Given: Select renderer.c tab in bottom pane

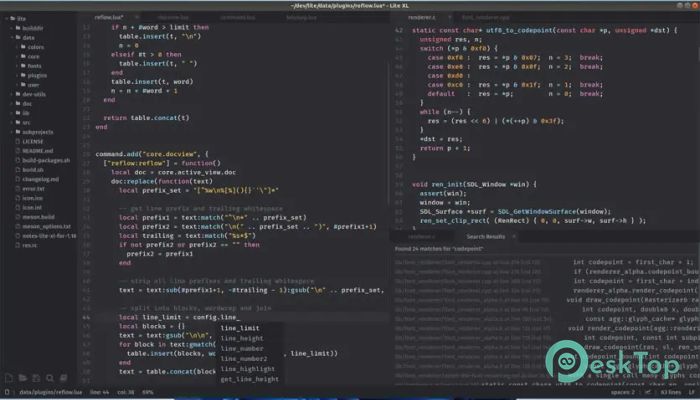Looking at the screenshot, I should pyautogui.click(x=421, y=236).
